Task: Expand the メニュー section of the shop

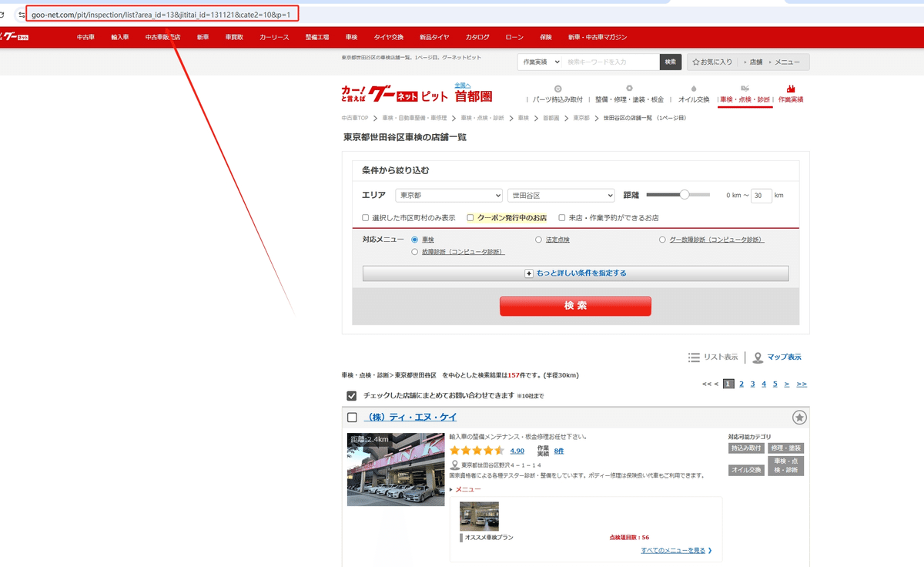Action: 466,489
